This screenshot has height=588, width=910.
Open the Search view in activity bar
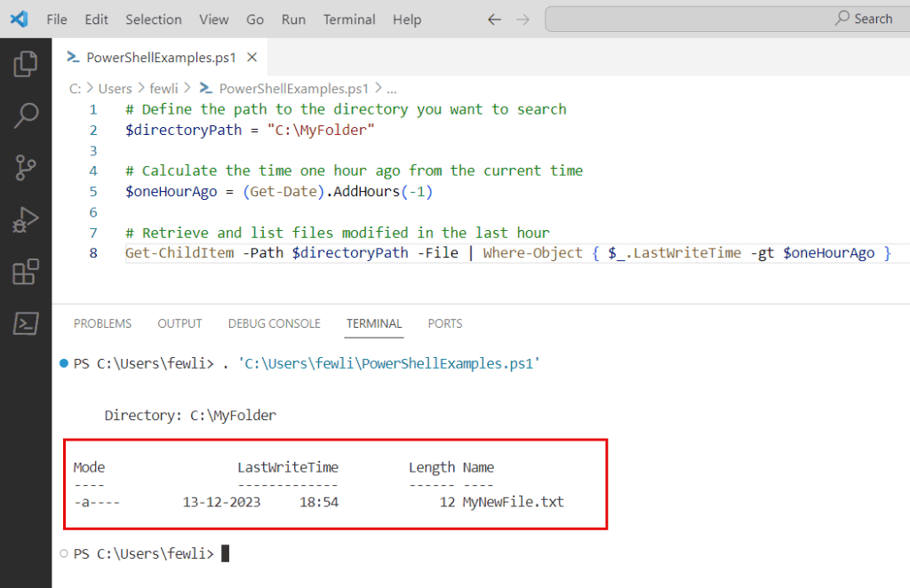pos(26,115)
